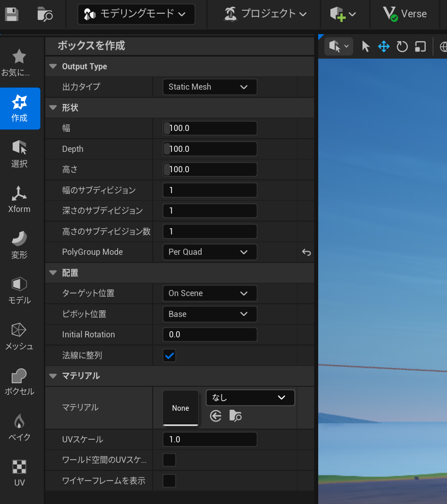The width and height of the screenshot is (447, 504).
Task: Uncheck the 法線に整列 checkbox
Action: [170, 356]
